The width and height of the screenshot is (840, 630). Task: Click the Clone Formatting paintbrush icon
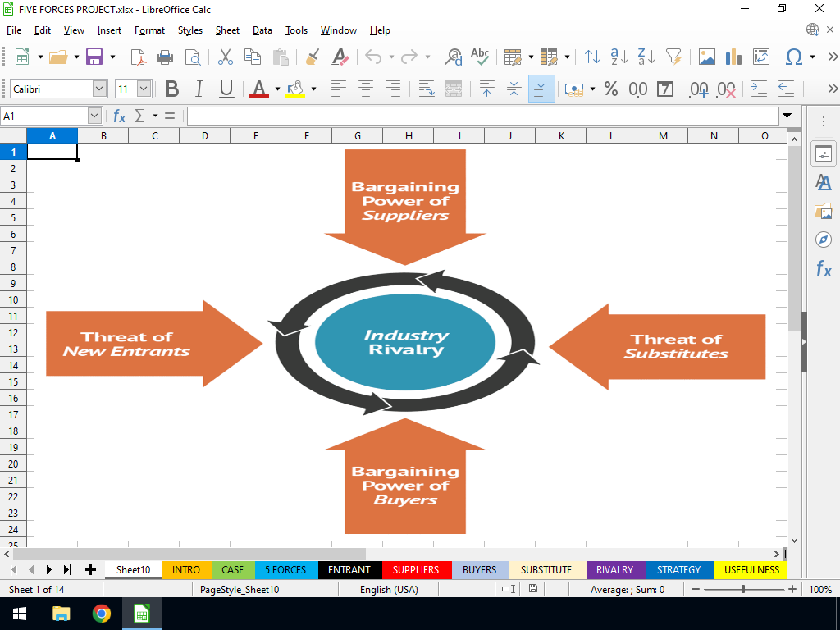click(313, 57)
